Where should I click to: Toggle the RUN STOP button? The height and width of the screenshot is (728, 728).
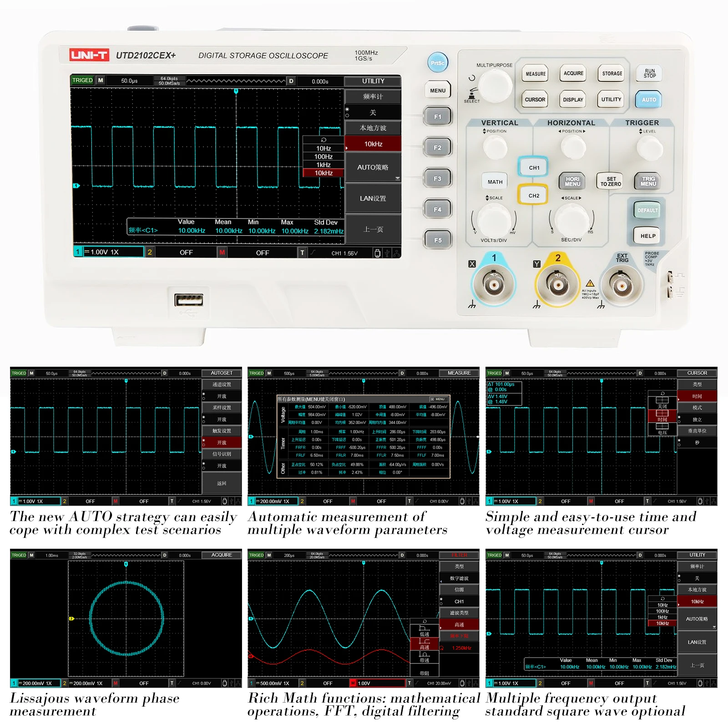click(x=650, y=73)
